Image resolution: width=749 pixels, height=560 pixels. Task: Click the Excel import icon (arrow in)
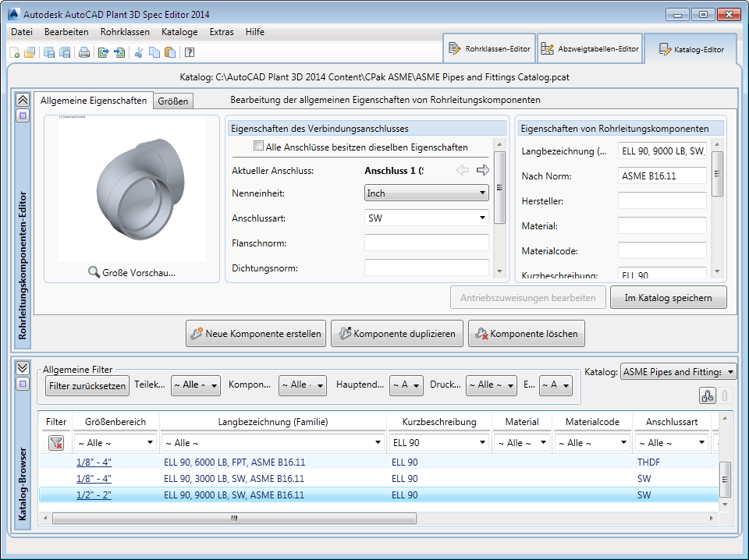(x=119, y=52)
